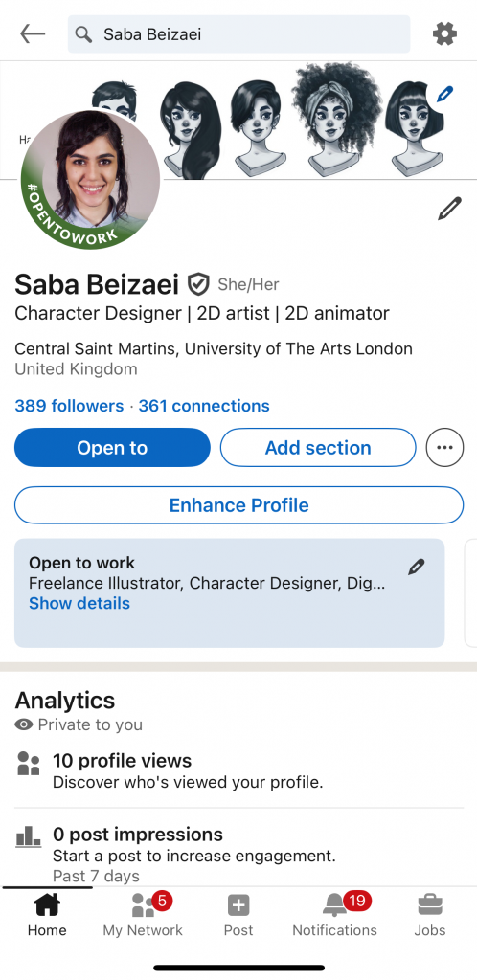Edit the profile intro pencil icon
477x980 pixels.
[x=449, y=209]
